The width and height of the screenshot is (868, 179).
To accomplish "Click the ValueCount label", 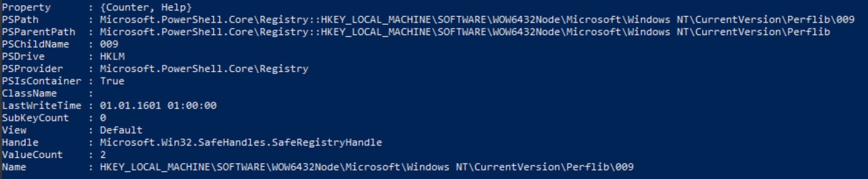I will click(32, 155).
